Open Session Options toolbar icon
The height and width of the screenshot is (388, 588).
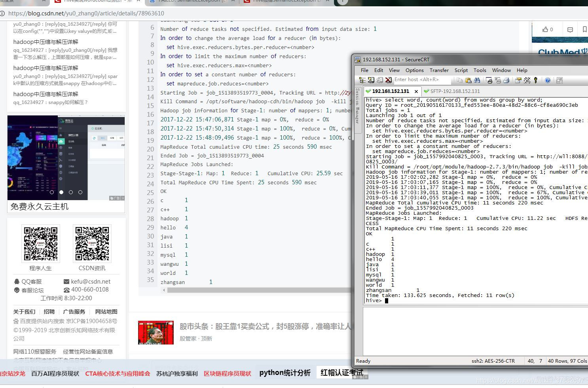click(x=518, y=80)
